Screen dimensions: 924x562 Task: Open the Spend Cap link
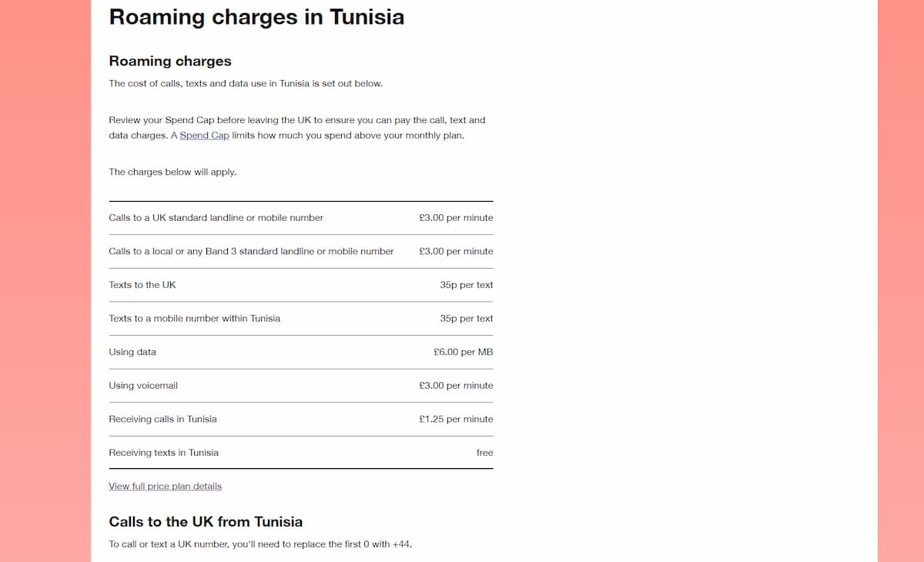[x=204, y=135]
